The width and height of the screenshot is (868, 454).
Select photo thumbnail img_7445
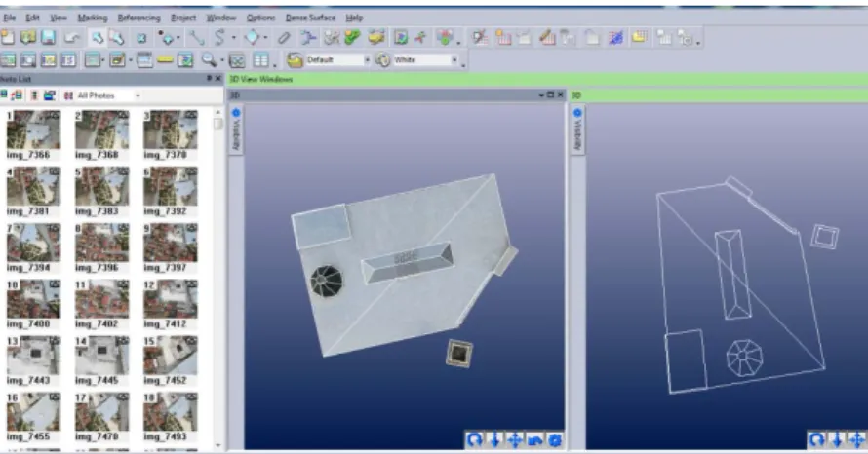click(x=101, y=356)
